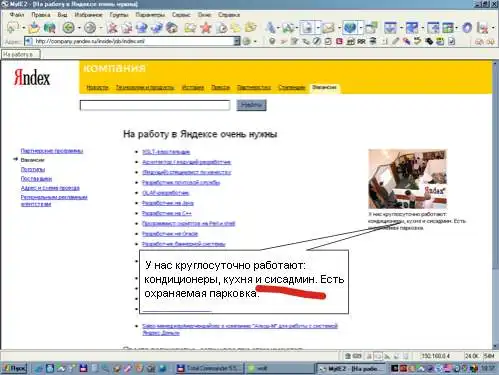This screenshot has width=499, height=375.
Task: Select the 'На работу в' browser tab
Action: (21, 54)
